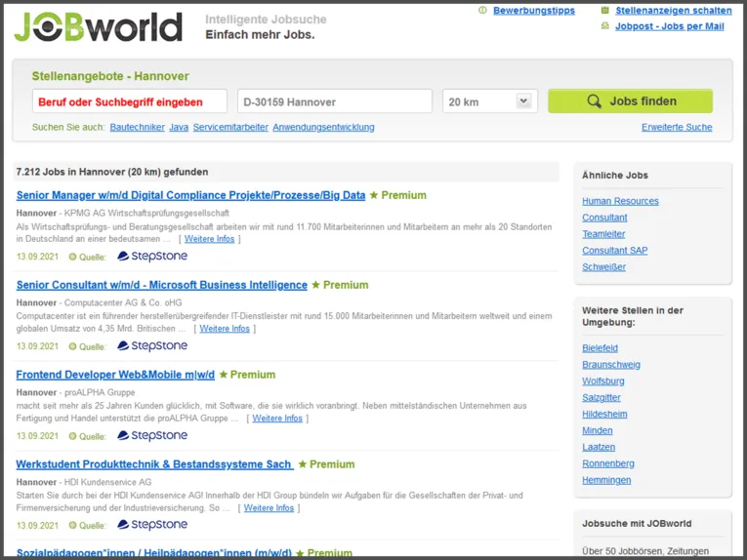The image size is (747, 560).
Task: Open Stellenanzeigen schalten link
Action: [673, 11]
